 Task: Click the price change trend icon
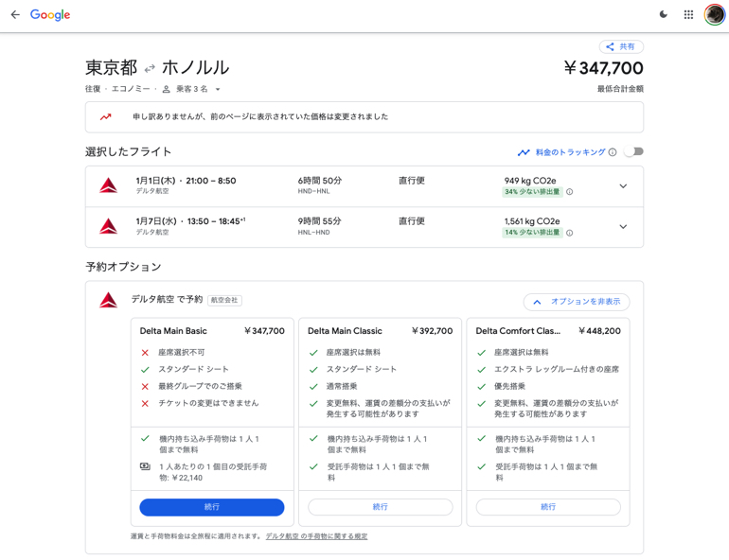(x=105, y=116)
